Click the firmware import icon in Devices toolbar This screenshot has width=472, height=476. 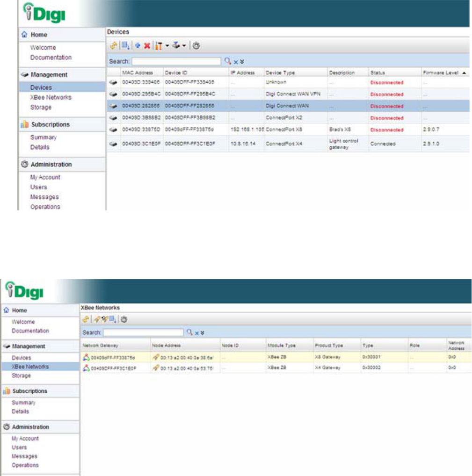pyautogui.click(x=176, y=45)
